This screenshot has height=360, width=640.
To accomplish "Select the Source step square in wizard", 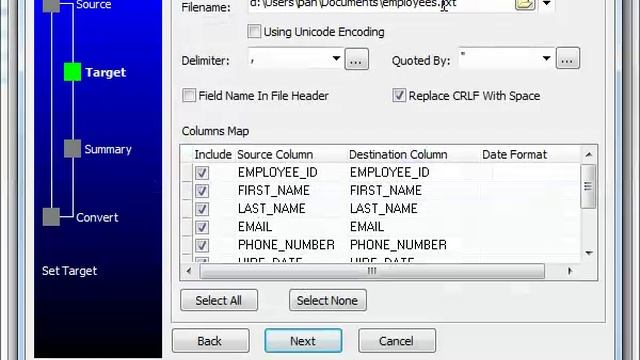I will click(51, 5).
